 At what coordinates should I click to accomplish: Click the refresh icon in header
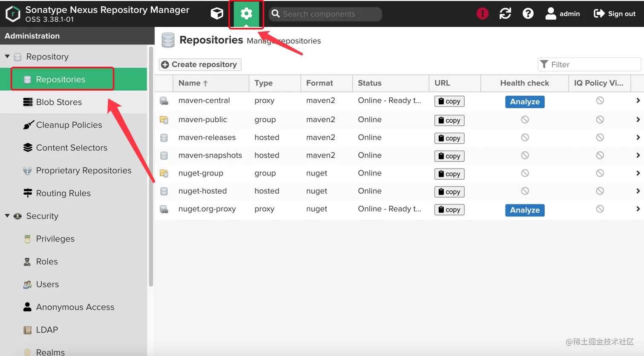click(x=505, y=14)
